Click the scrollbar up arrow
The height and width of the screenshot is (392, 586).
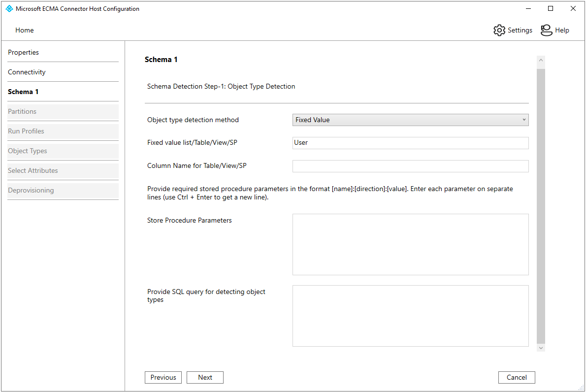pyautogui.click(x=541, y=61)
